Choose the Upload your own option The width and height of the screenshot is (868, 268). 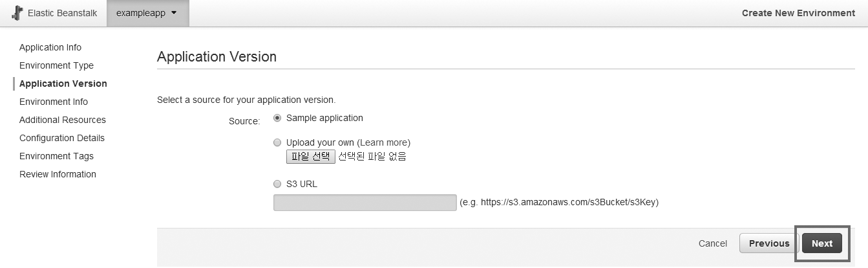coord(278,142)
